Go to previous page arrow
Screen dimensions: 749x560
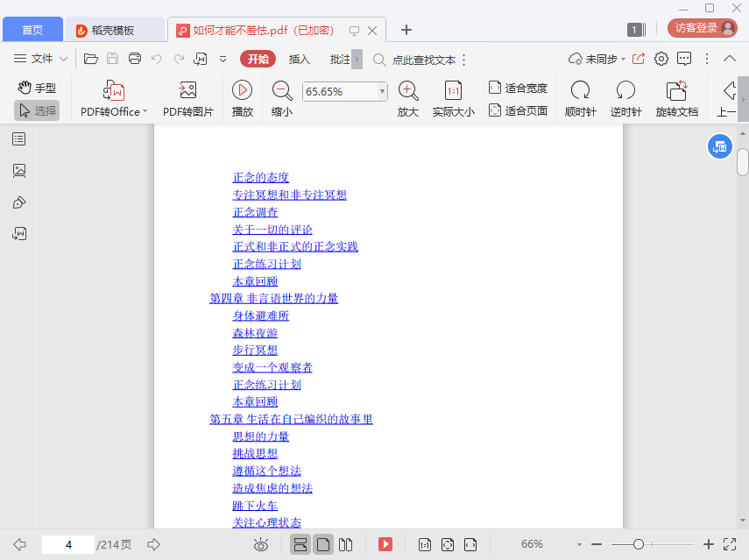pyautogui.click(x=19, y=544)
